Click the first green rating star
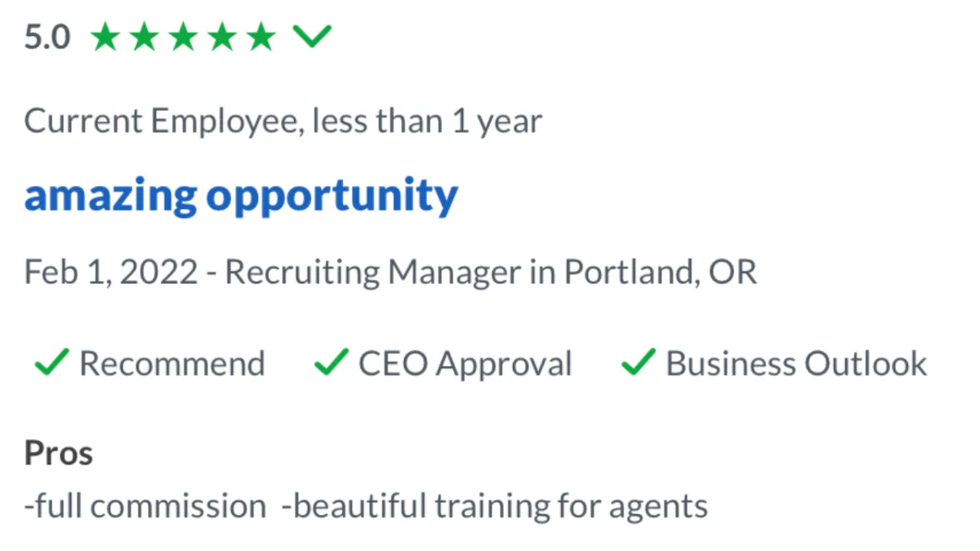980x551 pixels. coord(105,38)
